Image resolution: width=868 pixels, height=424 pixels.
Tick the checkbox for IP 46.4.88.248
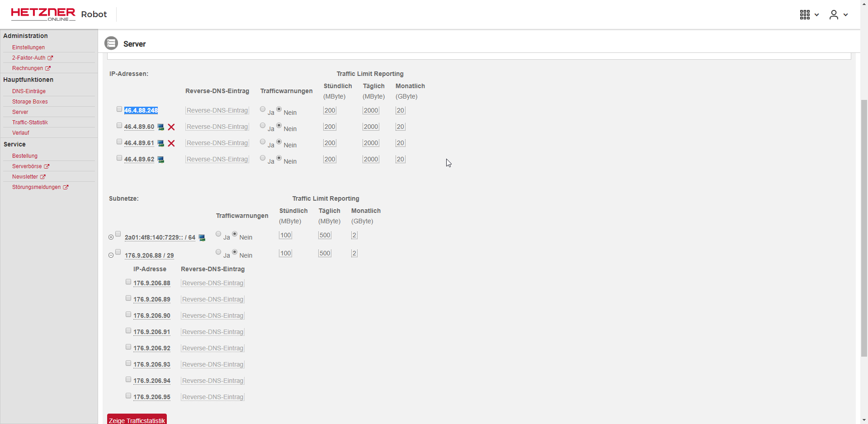click(x=119, y=109)
